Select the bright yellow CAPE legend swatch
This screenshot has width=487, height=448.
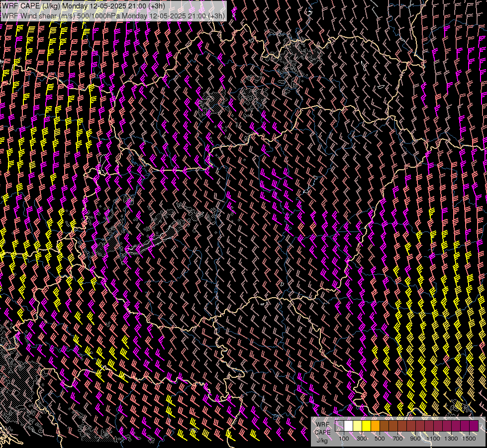[367, 426]
